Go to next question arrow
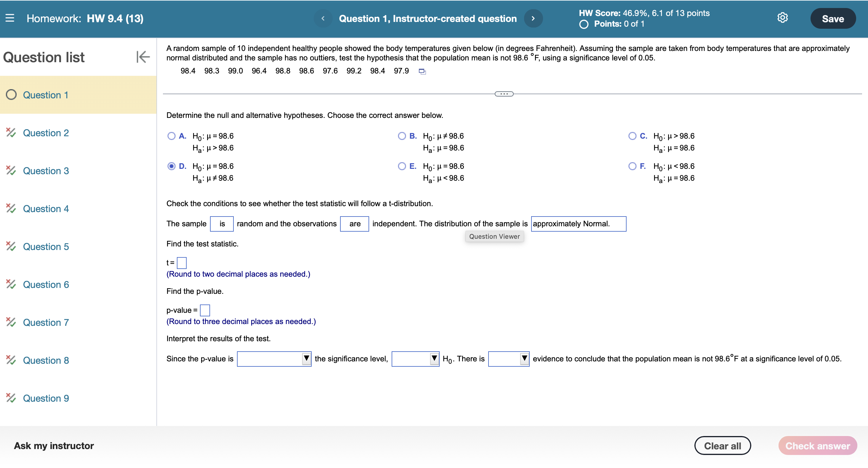The image size is (868, 468). (x=533, y=19)
